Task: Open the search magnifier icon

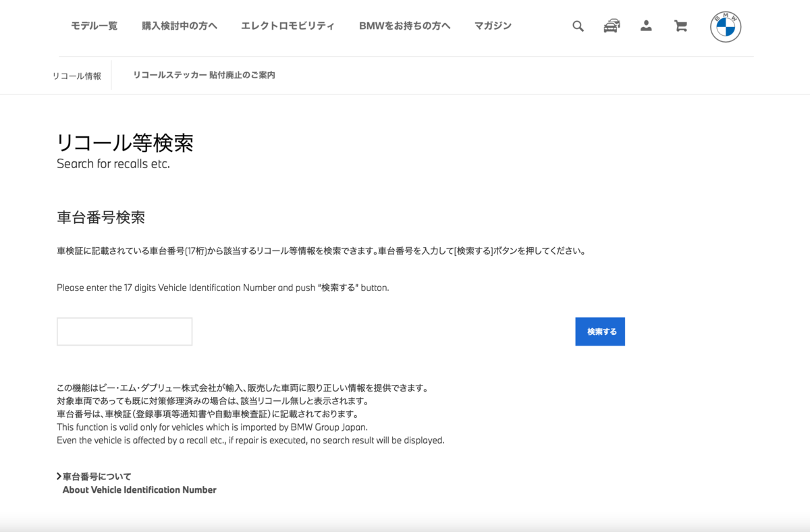Action: pos(578,26)
